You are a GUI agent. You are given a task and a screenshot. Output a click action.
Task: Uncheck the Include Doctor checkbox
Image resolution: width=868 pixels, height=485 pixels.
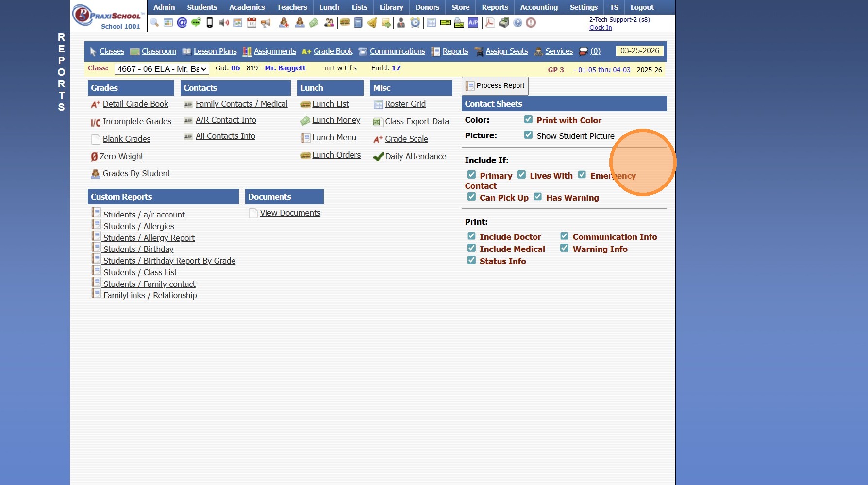(x=471, y=236)
